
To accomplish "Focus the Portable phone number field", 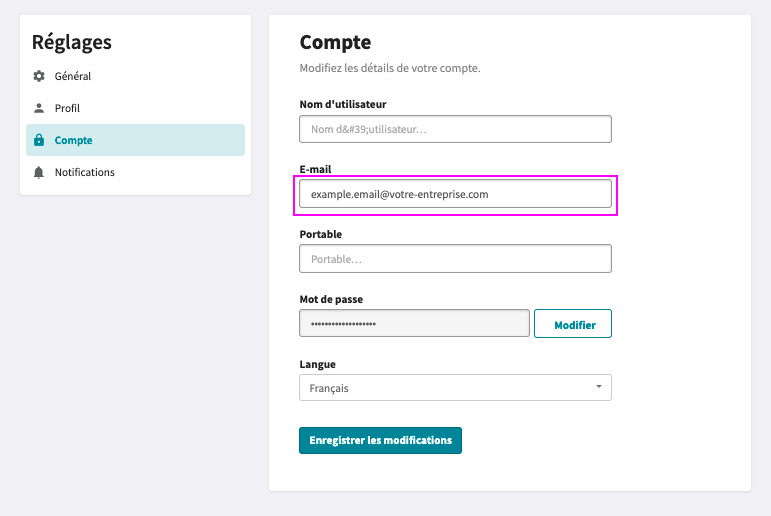I will tap(455, 259).
